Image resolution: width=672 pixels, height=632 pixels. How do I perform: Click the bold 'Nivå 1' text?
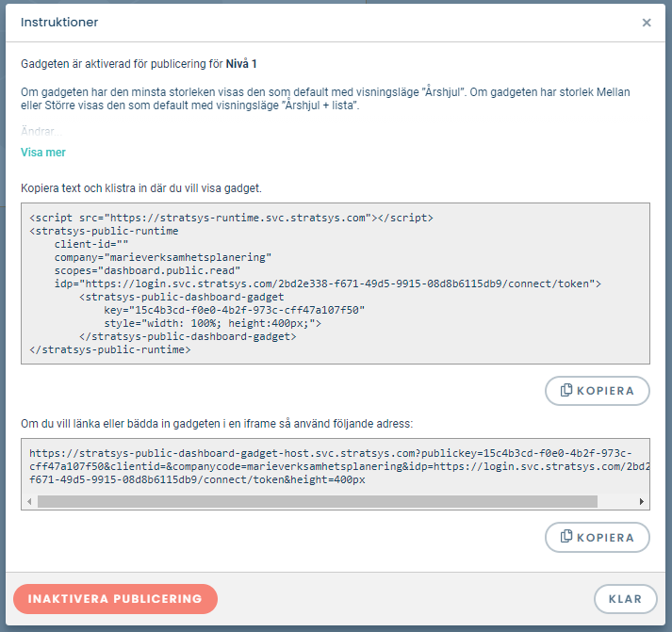(241, 64)
